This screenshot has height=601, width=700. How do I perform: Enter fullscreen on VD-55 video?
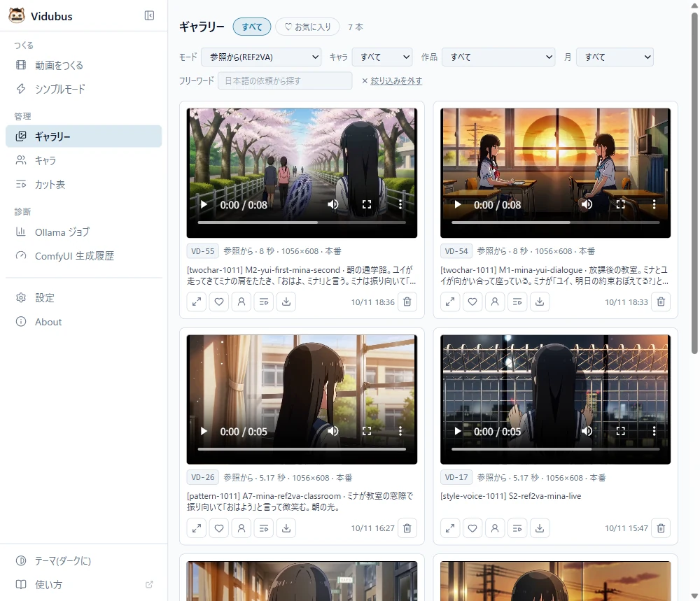pos(367,204)
